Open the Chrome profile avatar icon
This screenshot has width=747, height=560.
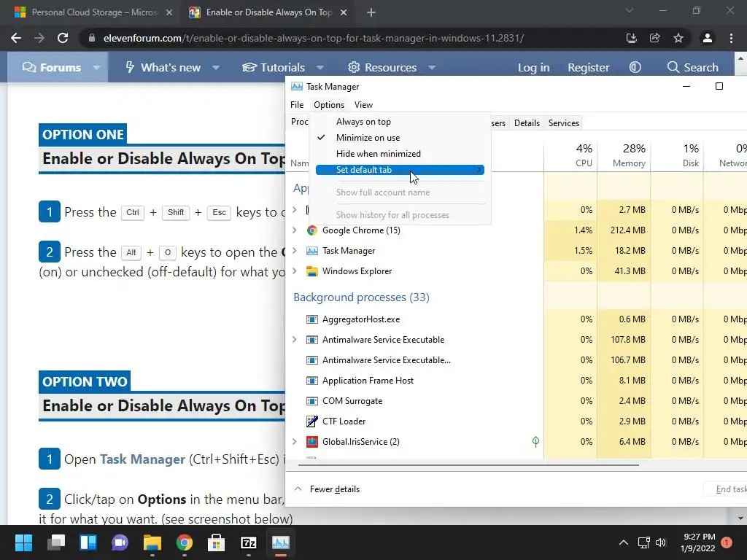708,38
